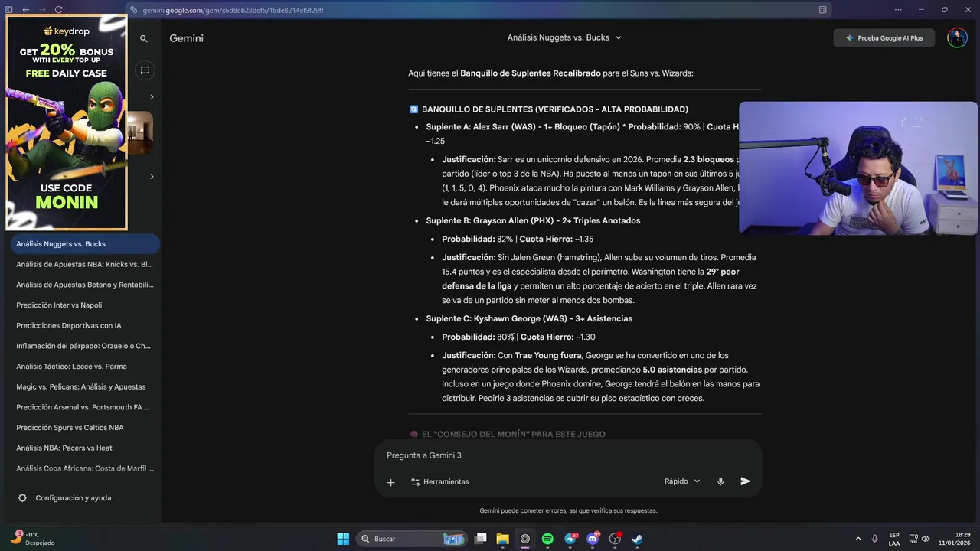980x551 pixels.
Task: Open OBS Studio from the taskbar
Action: point(615,539)
